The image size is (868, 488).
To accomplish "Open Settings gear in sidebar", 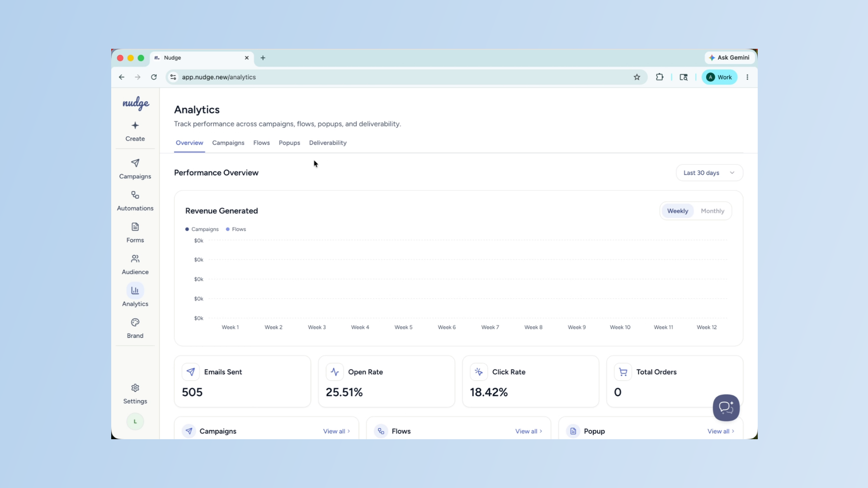I will pyautogui.click(x=135, y=388).
